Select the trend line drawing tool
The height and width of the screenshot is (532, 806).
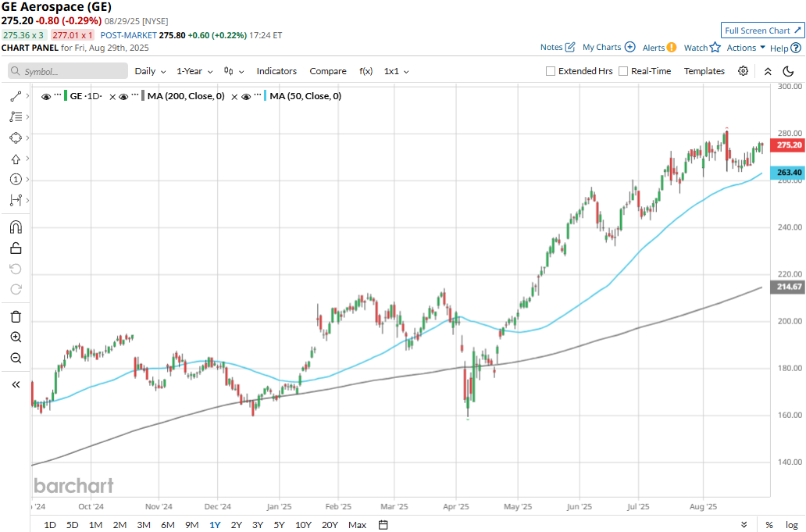[x=16, y=96]
